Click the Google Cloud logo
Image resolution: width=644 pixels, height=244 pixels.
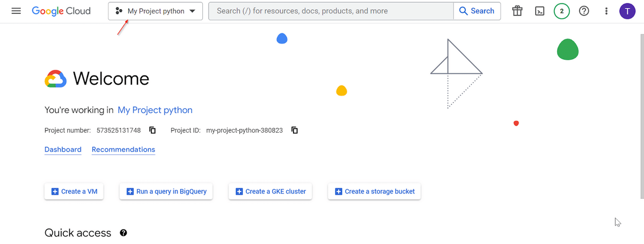61,11
